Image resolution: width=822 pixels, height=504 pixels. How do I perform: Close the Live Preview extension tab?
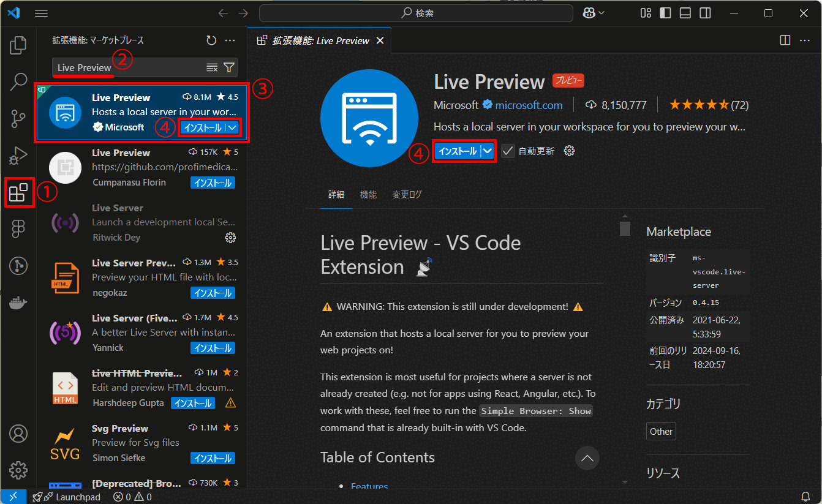click(380, 40)
